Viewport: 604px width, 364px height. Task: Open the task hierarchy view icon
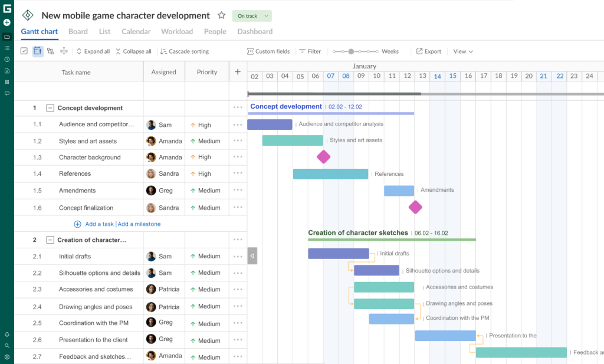50,51
